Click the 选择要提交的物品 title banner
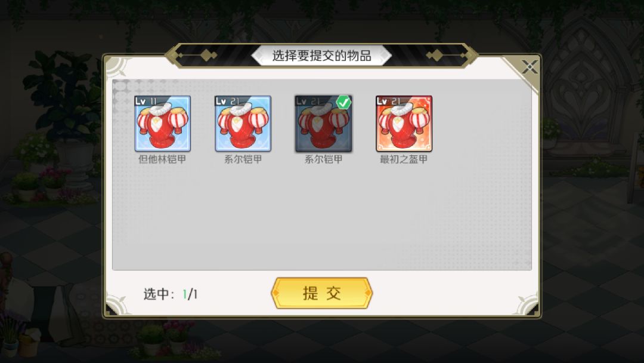 [x=321, y=56]
